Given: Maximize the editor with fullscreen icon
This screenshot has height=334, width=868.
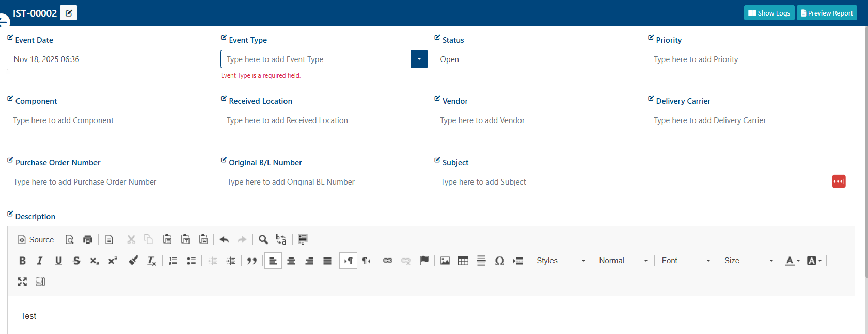Looking at the screenshot, I should click(22, 282).
